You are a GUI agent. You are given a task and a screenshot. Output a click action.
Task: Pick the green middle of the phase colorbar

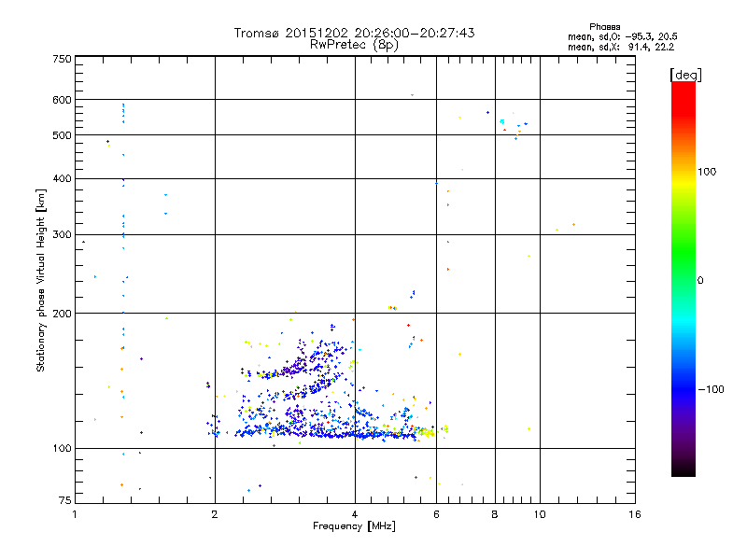[684, 259]
